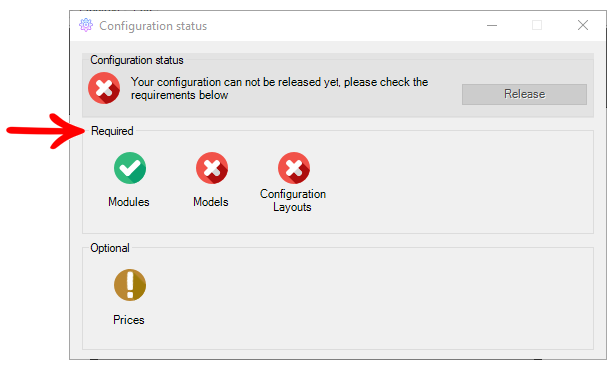Screen dimensions: 613x367
Task: Click the Configuration status group box heading
Action: 137,60
